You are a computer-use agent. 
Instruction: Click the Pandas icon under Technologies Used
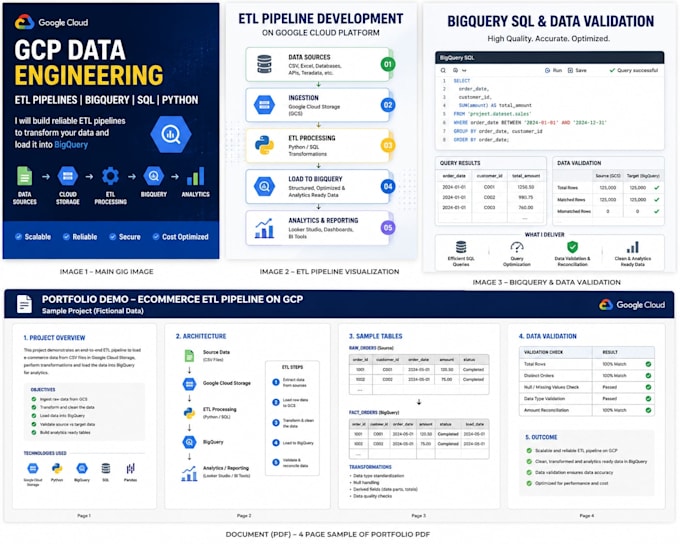[130, 469]
